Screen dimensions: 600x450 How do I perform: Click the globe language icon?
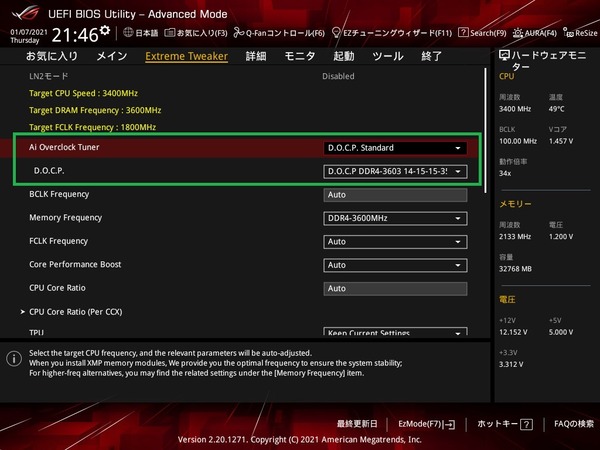128,33
